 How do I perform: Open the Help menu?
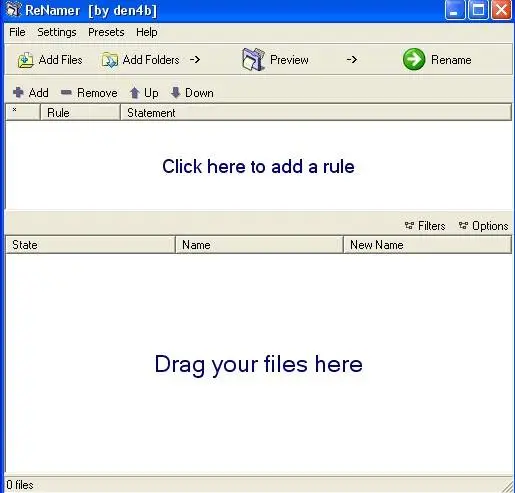coord(147,32)
